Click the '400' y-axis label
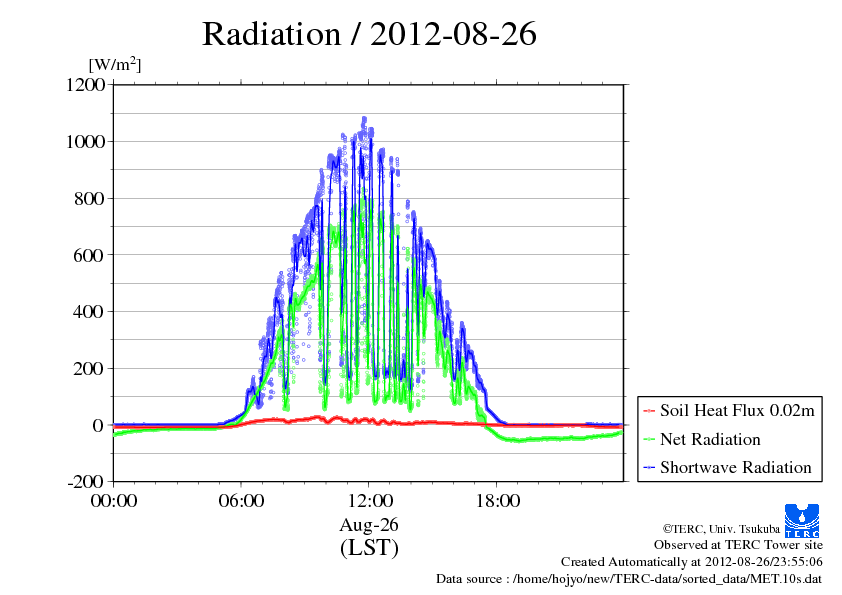This screenshot has height=595, width=842. tap(89, 312)
